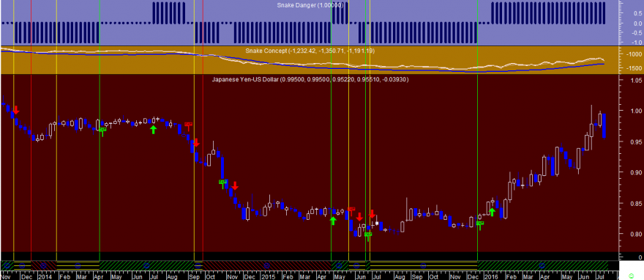Click the red sell arrow in September 2014

point(196,143)
